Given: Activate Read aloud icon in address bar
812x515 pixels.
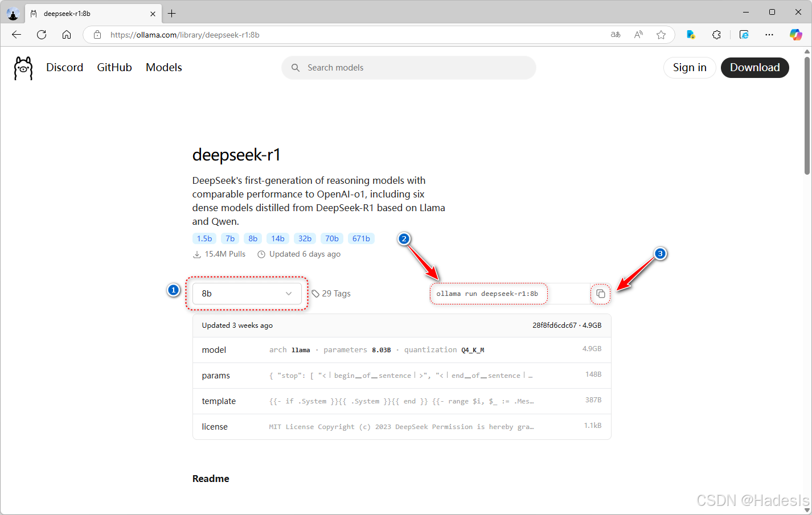Looking at the screenshot, I should point(638,35).
